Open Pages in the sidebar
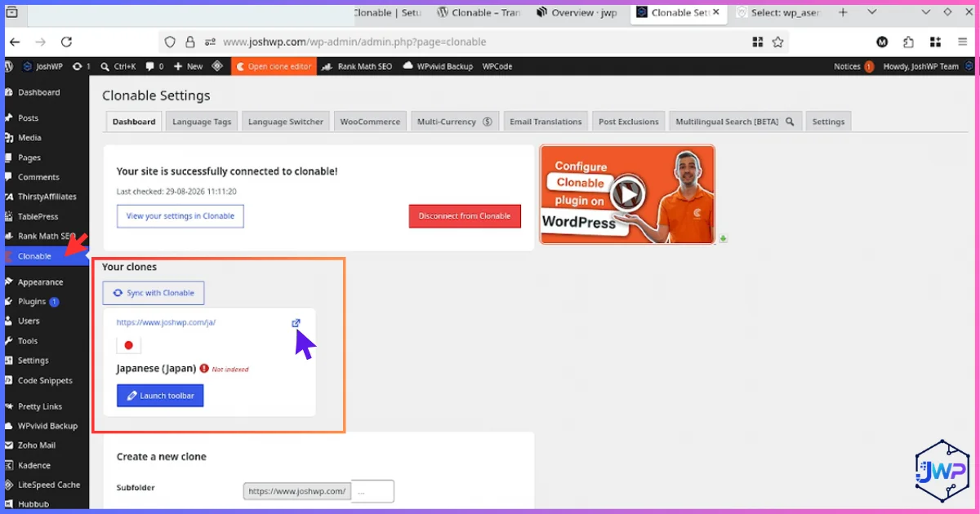Screen dimensions: 980x514 (29, 157)
